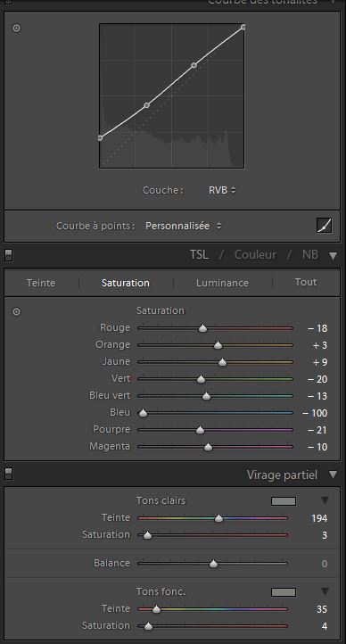Select the tone curve's top-right control point
This screenshot has width=346, height=644.
tap(243, 27)
